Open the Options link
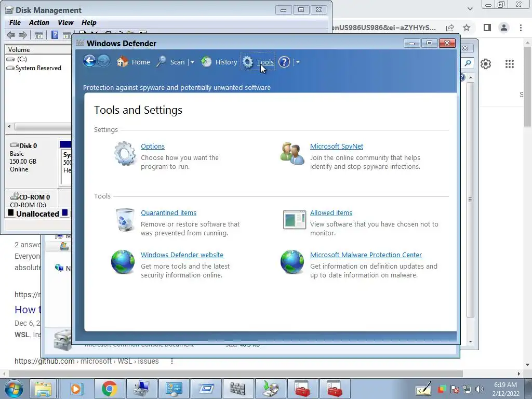Screen dimensions: 532x399 (153, 146)
